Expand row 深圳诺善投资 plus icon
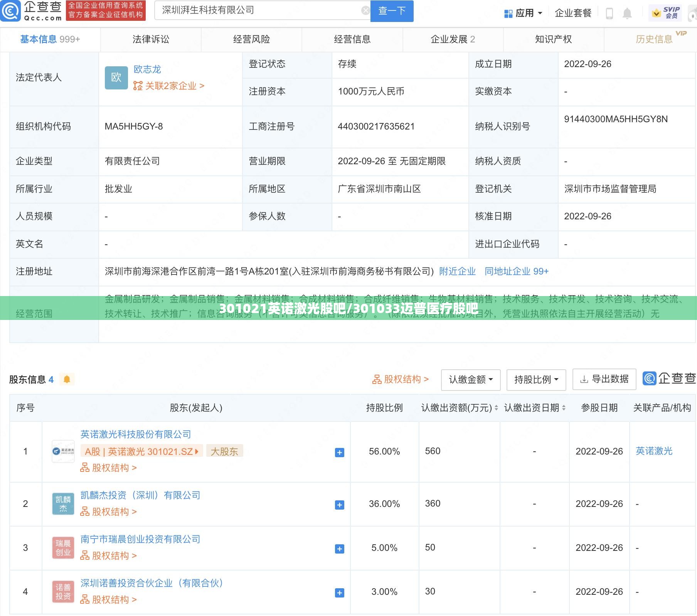This screenshot has height=616, width=697. click(340, 593)
